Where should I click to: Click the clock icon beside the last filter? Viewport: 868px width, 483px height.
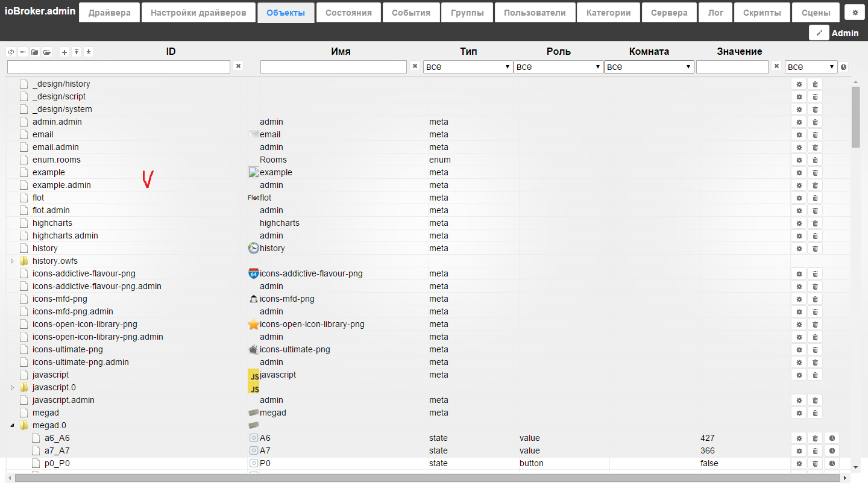coord(844,67)
